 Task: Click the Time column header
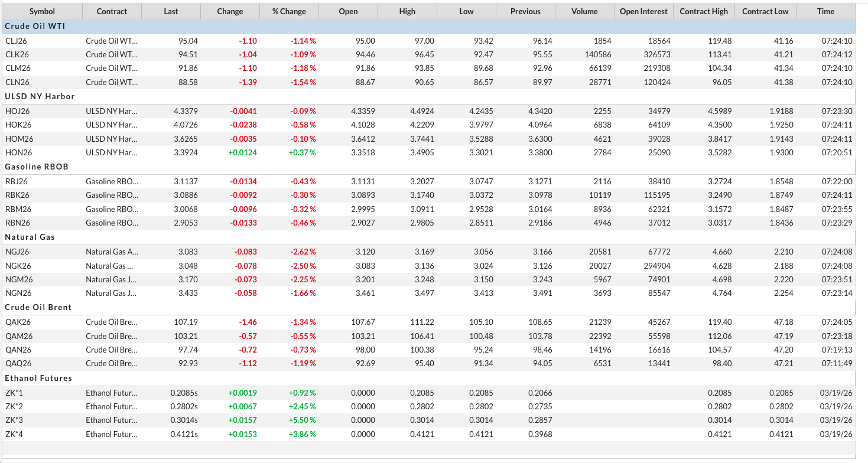[x=825, y=11]
